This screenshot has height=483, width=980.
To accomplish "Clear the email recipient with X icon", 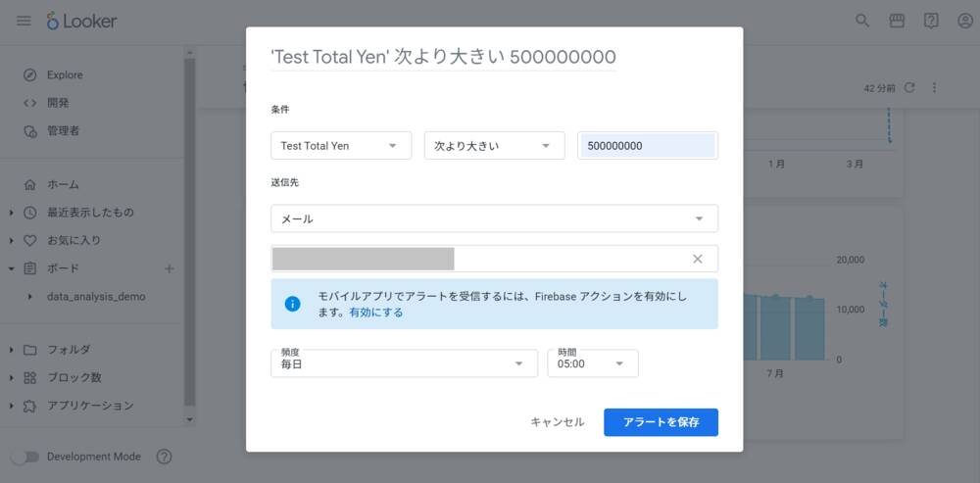I will (698, 259).
